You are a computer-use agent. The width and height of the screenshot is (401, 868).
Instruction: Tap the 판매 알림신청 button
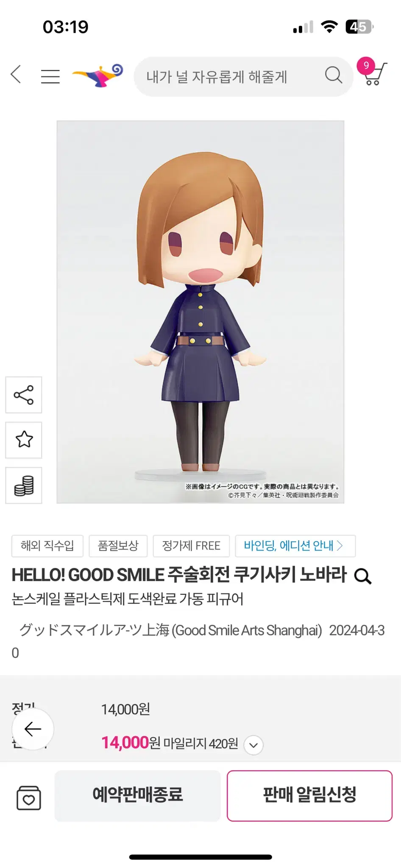(309, 795)
